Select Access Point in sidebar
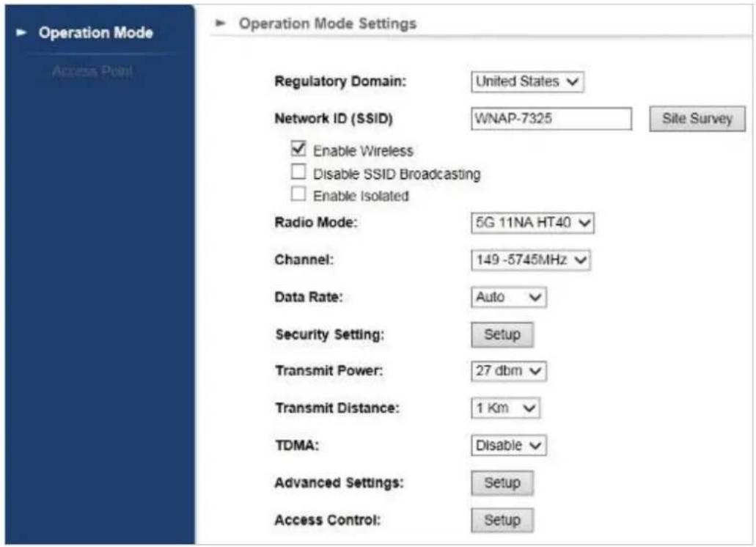The width and height of the screenshot is (756, 547). point(92,71)
